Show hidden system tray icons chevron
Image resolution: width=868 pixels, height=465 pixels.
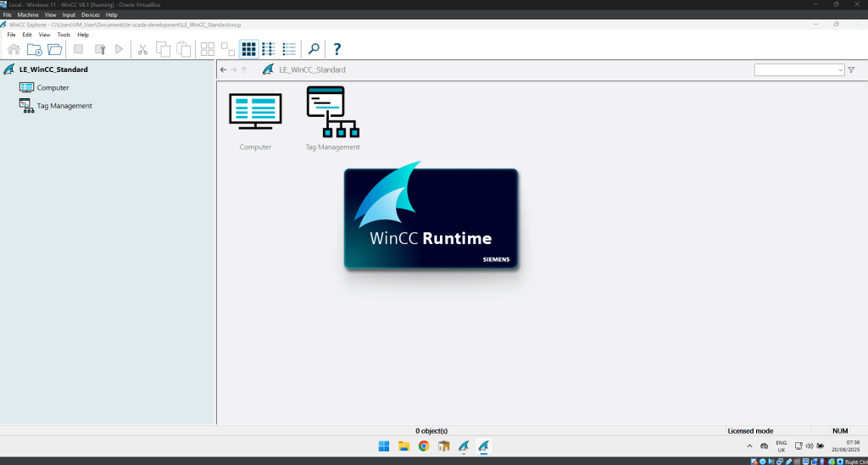point(748,446)
